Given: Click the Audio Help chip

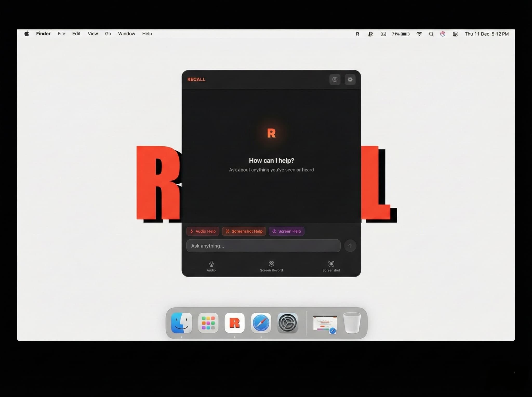Looking at the screenshot, I should (x=203, y=231).
